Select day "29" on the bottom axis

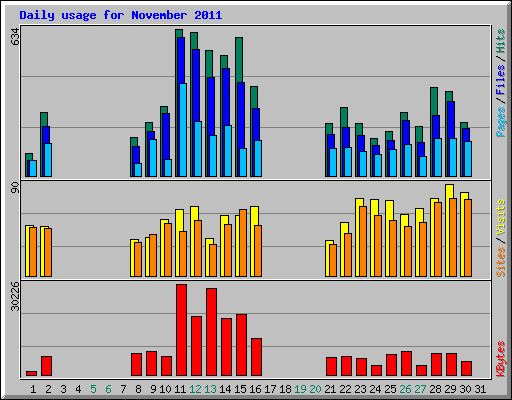point(450,389)
